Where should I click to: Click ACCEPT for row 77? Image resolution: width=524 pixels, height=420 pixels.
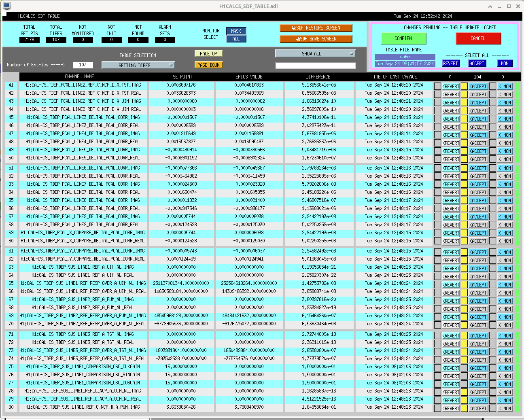tap(478, 384)
